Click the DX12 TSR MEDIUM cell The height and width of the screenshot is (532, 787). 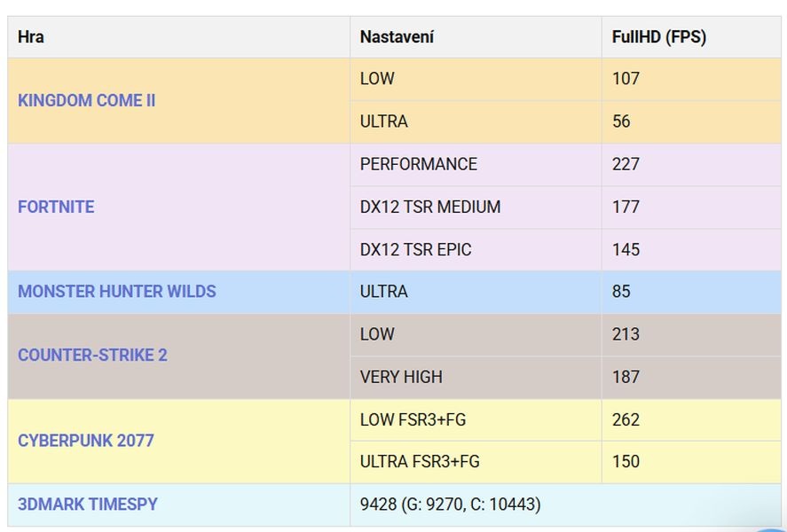point(429,207)
